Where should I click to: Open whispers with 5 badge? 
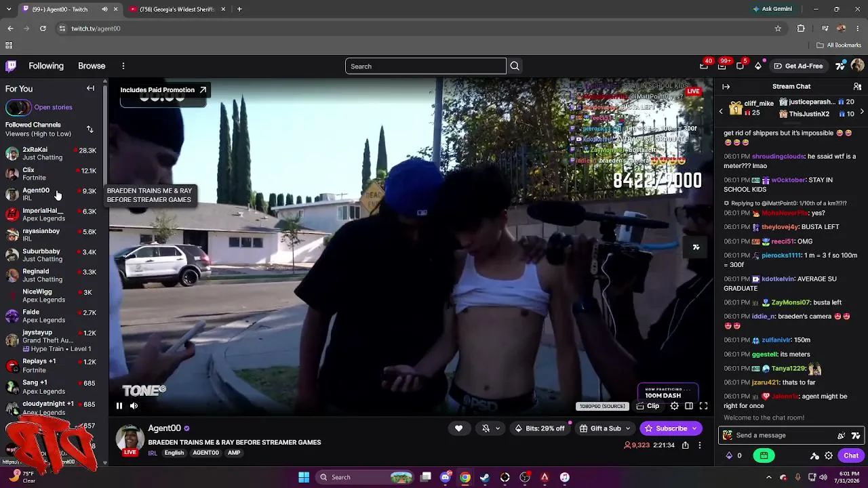[741, 66]
